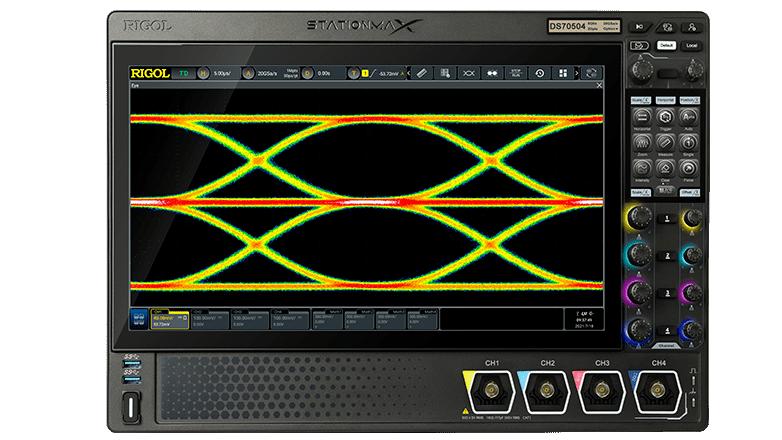Push the Clear panel button

tap(665, 168)
